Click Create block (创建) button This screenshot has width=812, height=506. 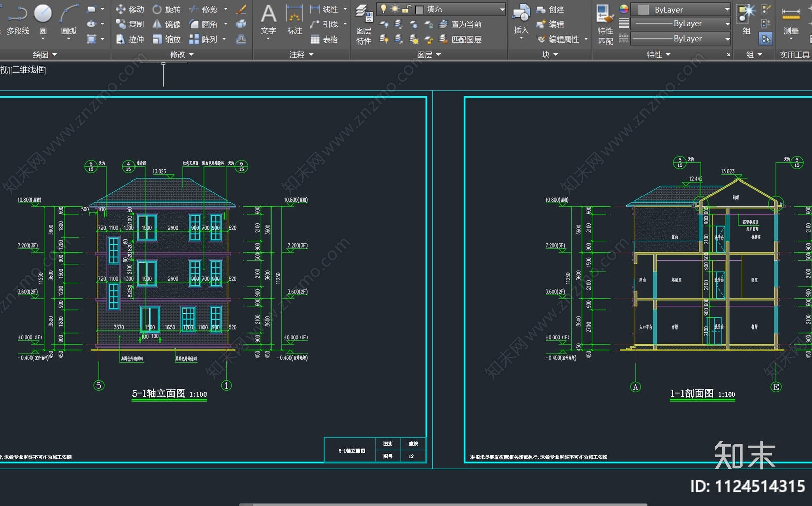point(550,9)
